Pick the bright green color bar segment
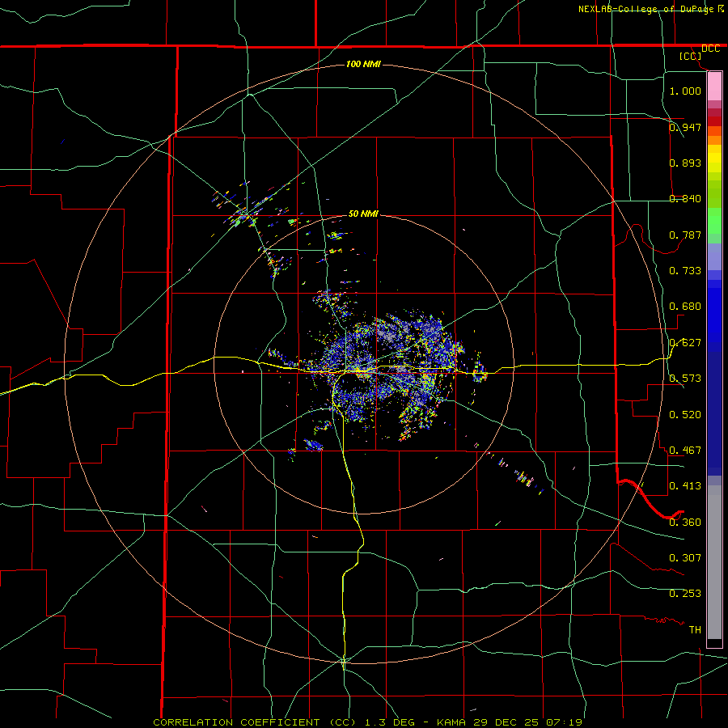 (x=714, y=221)
